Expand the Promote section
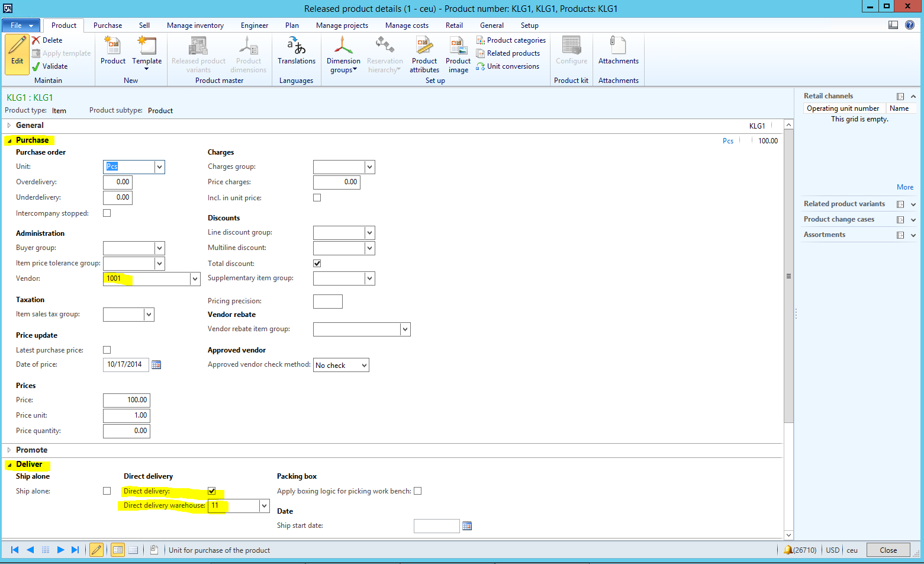Screen dimensions: 924x564 pyautogui.click(x=9, y=450)
